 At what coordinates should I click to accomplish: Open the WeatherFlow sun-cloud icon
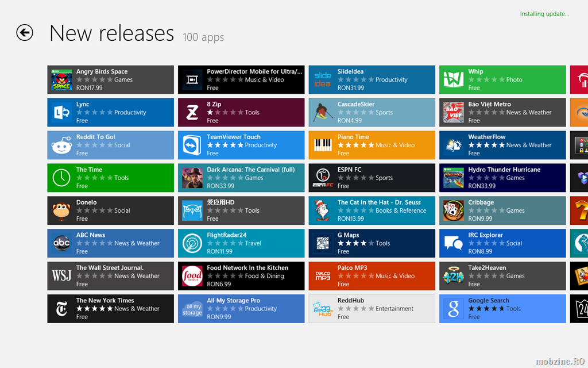(454, 145)
